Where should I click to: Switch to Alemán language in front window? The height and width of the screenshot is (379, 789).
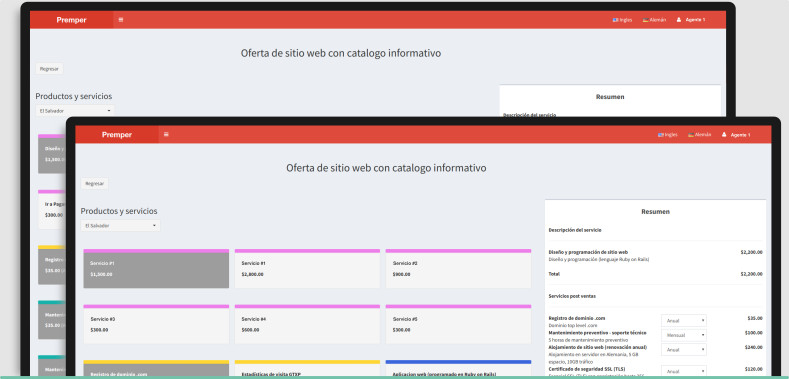click(x=699, y=135)
